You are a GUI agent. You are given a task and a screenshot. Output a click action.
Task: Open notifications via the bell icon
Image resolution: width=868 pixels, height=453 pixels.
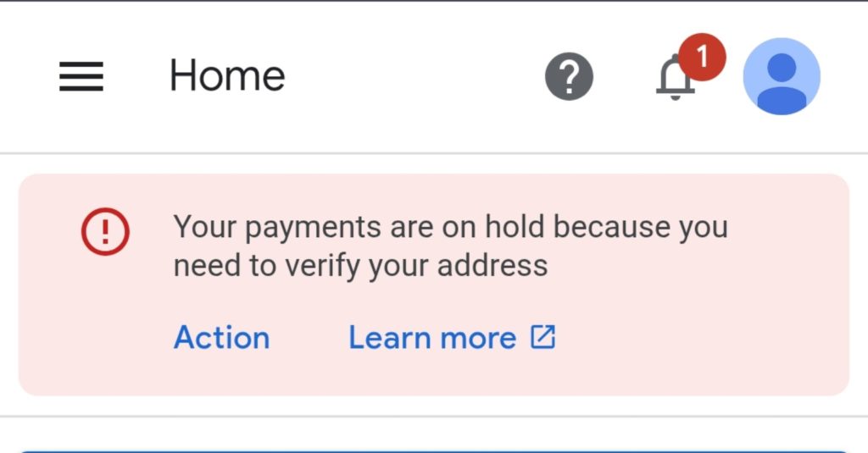pyautogui.click(x=675, y=81)
